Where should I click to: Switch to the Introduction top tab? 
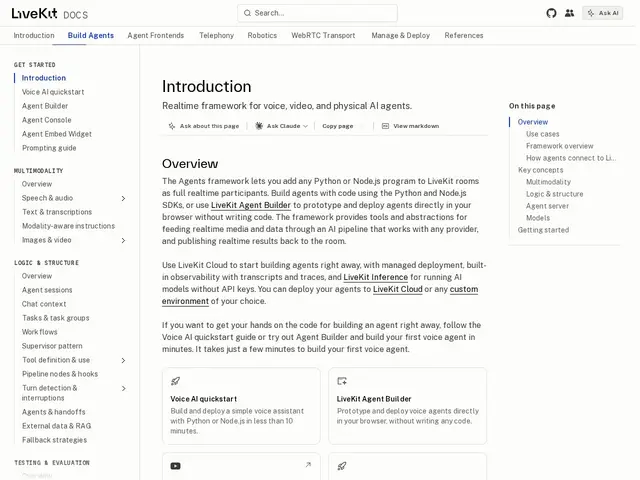[x=34, y=36]
